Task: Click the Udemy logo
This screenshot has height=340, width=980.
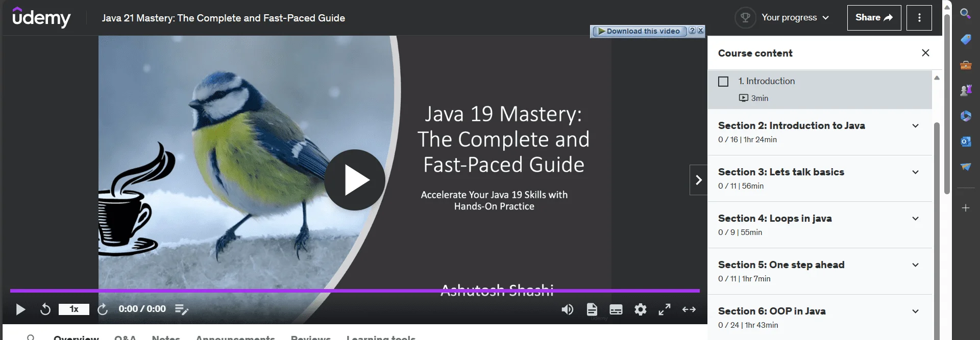Action: click(41, 18)
